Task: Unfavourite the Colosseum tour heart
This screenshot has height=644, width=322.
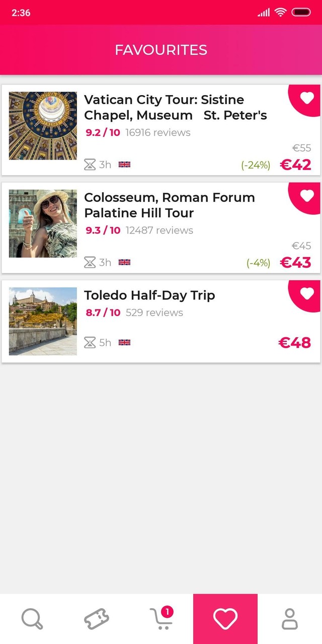Action: pyautogui.click(x=306, y=196)
